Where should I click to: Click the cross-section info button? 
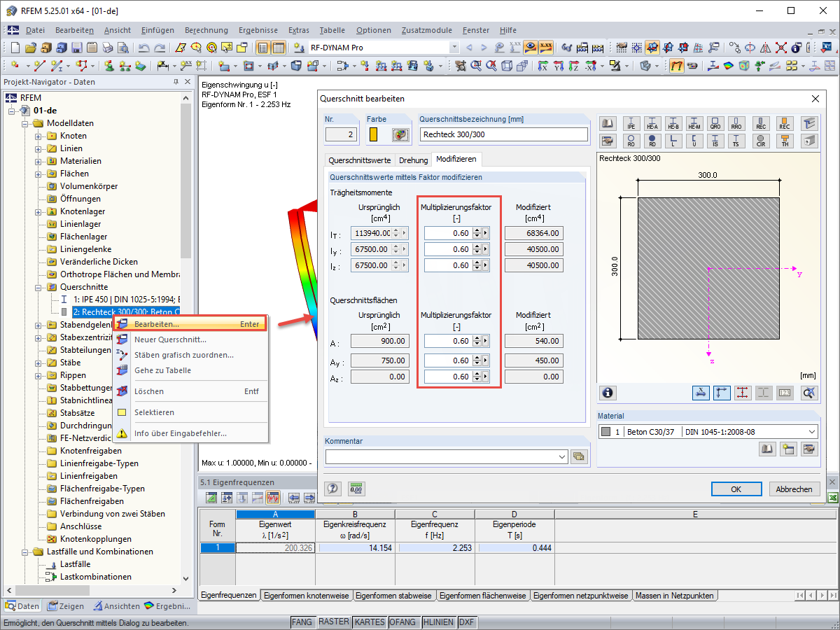pyautogui.click(x=608, y=393)
